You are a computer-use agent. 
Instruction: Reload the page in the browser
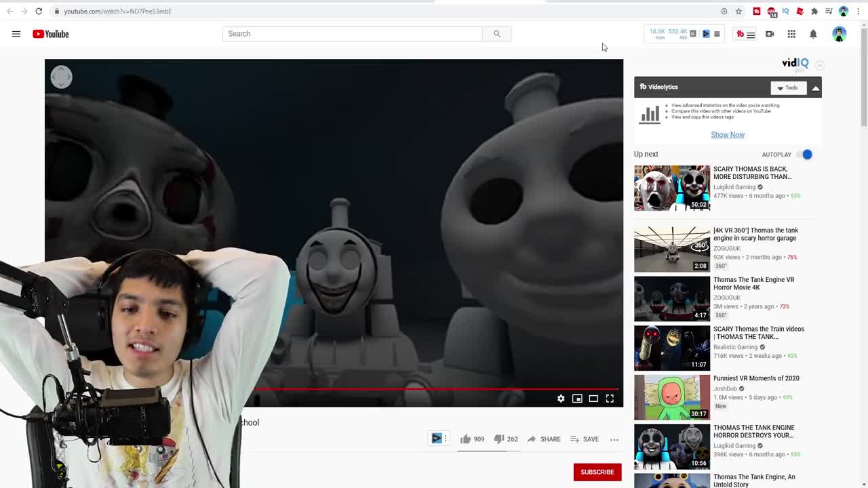coord(39,11)
